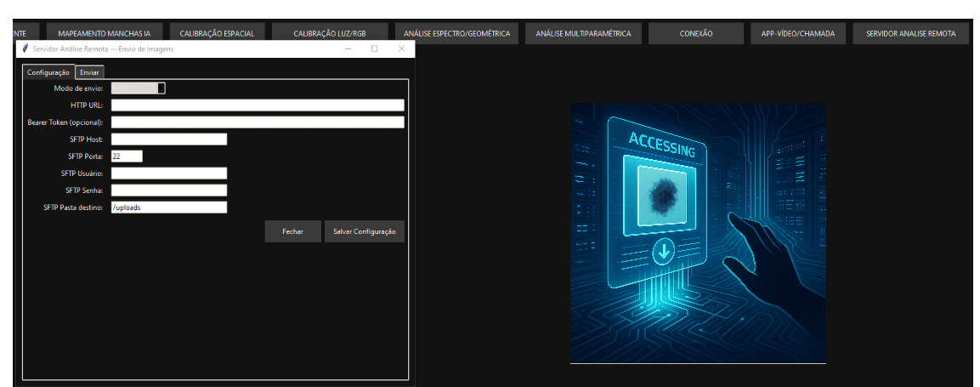Click the SFTP Porta field
The image size is (980, 387).
coord(127,157)
